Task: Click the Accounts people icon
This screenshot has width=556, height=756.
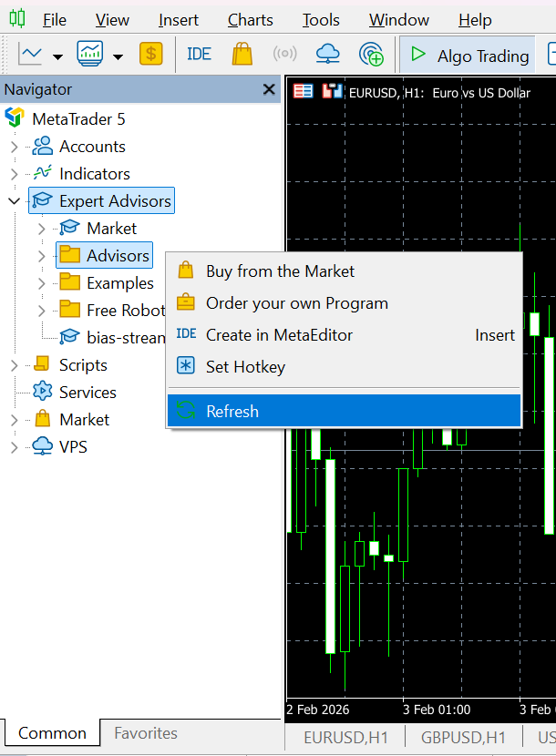Action: pos(43,146)
